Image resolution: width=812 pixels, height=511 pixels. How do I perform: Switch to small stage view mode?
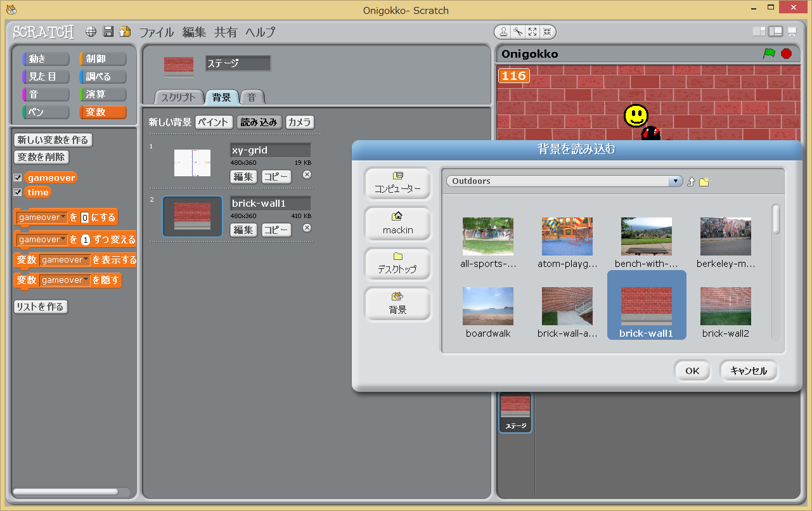(759, 32)
